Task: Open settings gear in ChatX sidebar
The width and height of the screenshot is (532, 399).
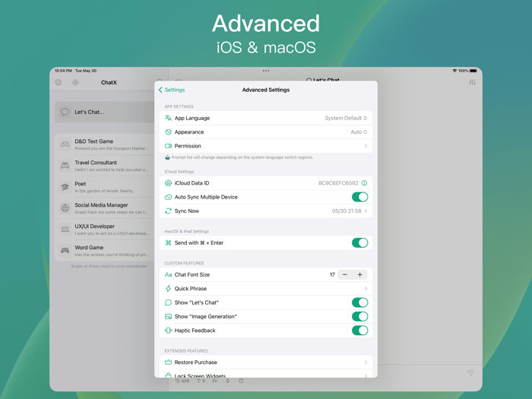Action: 59,82
